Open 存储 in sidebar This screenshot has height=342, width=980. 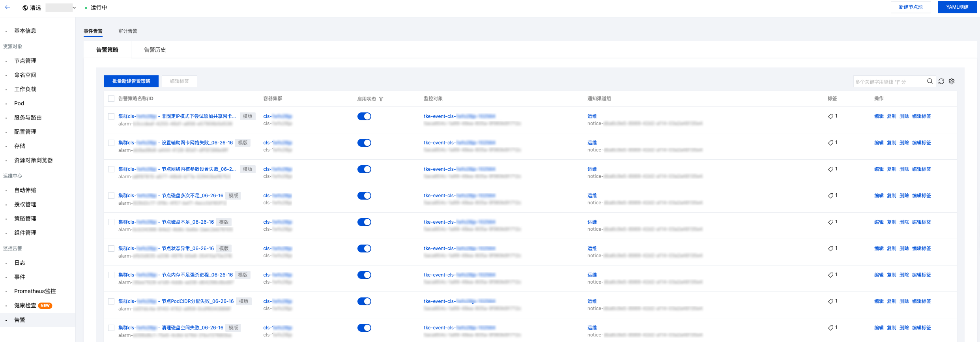click(20, 146)
